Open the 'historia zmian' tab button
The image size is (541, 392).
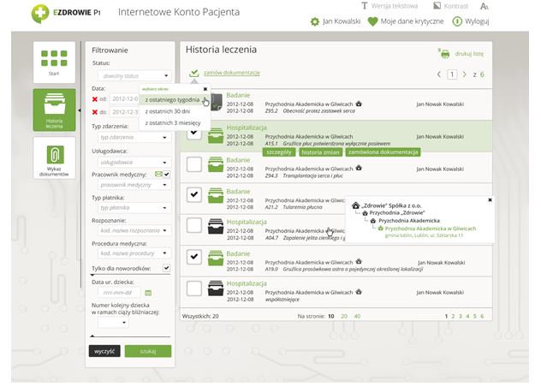(x=320, y=152)
